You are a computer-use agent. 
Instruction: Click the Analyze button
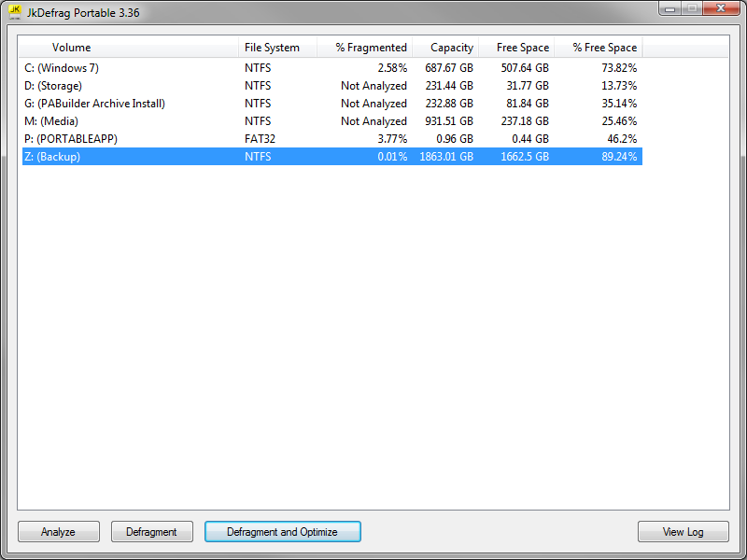pyautogui.click(x=58, y=532)
